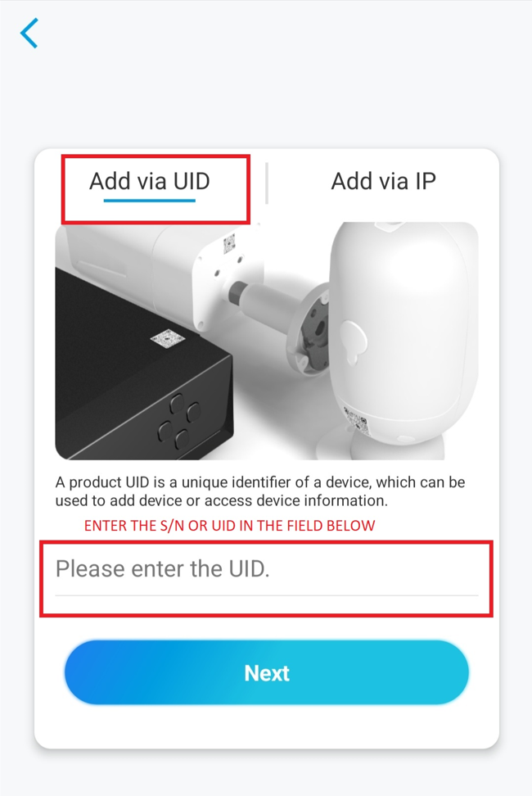532x796 pixels.
Task: Click the vertical divider between the two tabs
Action: pyautogui.click(x=267, y=183)
